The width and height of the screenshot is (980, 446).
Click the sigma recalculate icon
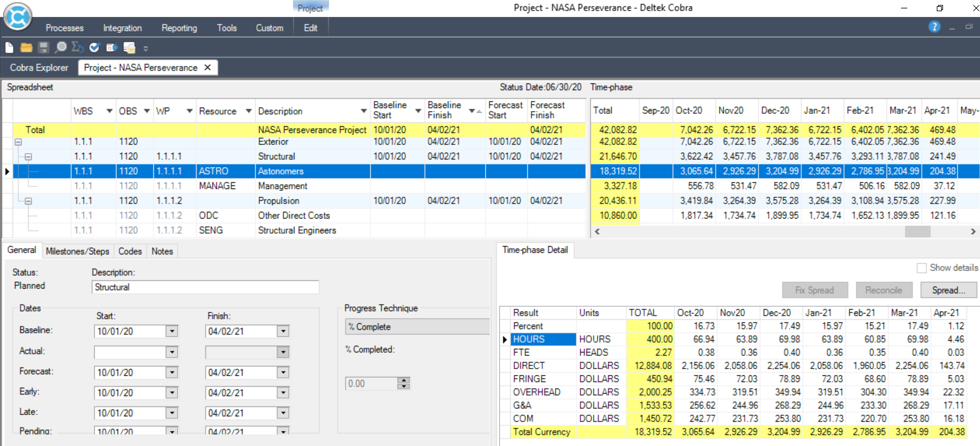tap(78, 48)
